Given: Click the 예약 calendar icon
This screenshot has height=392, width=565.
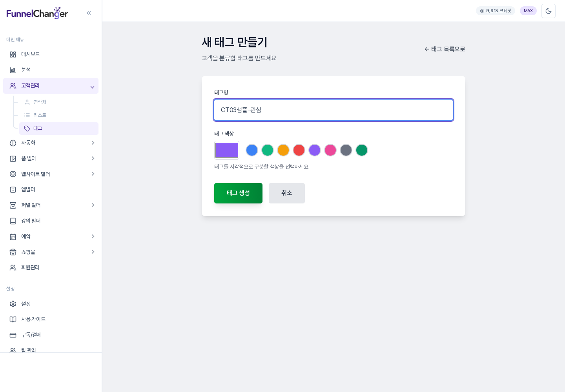Looking at the screenshot, I should tap(13, 237).
